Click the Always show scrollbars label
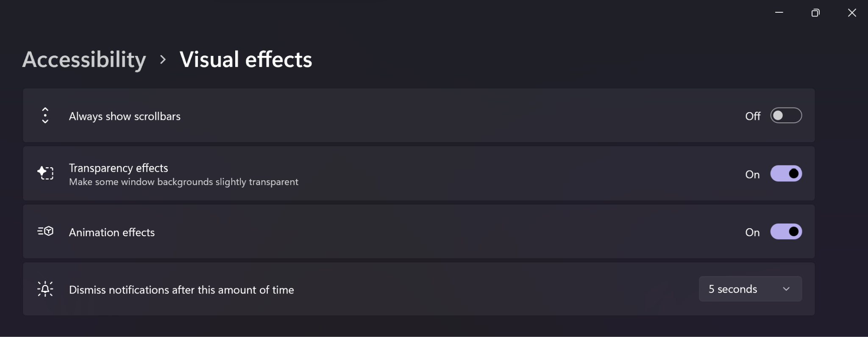The width and height of the screenshot is (868, 337). [x=125, y=116]
